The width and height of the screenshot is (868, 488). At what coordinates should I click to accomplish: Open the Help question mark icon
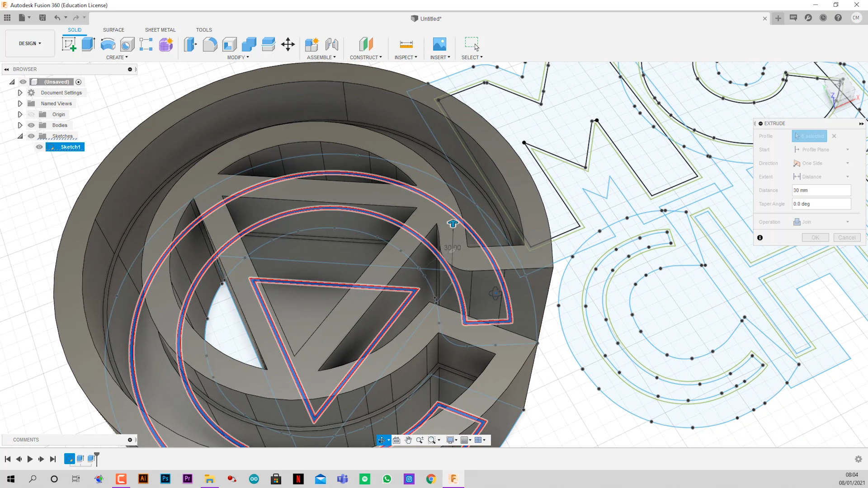[x=838, y=18]
